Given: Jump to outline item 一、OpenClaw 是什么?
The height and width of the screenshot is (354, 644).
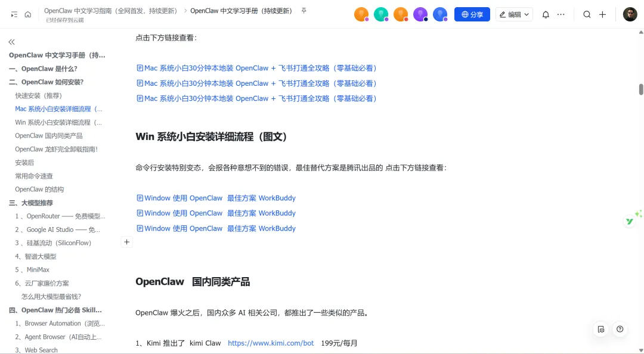Looking at the screenshot, I should pyautogui.click(x=43, y=69).
